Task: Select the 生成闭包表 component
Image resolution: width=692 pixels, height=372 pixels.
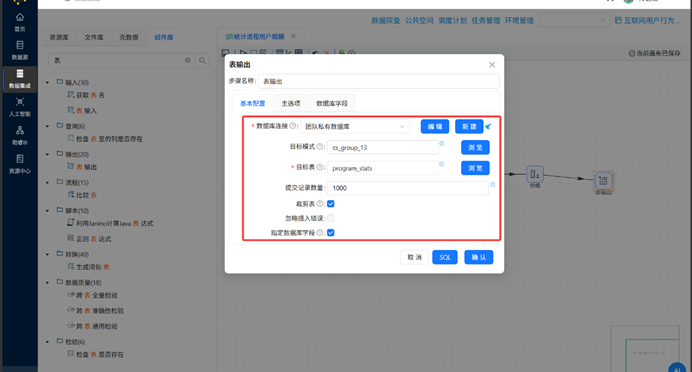Action: coord(89,267)
